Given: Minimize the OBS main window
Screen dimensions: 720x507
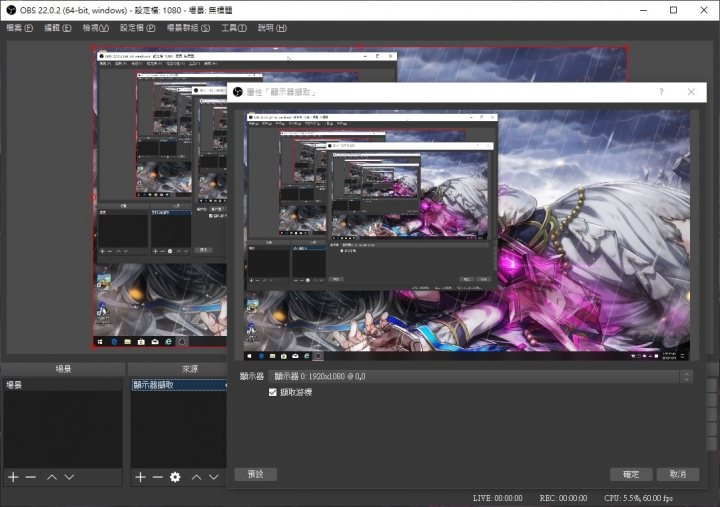Looking at the screenshot, I should [x=643, y=10].
